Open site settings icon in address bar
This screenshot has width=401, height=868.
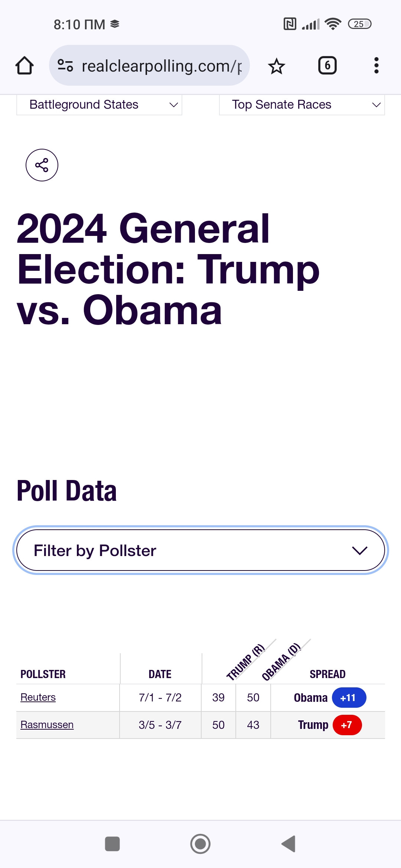(x=65, y=66)
